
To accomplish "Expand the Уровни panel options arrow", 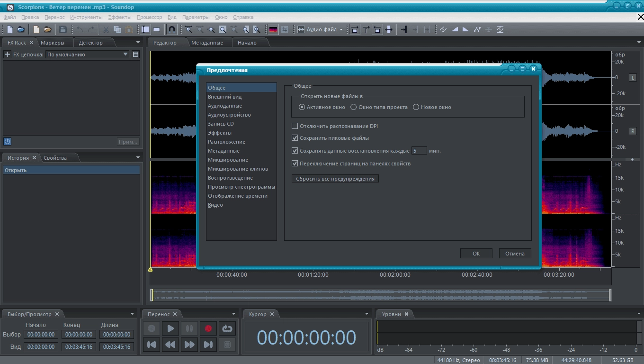I will click(x=640, y=314).
